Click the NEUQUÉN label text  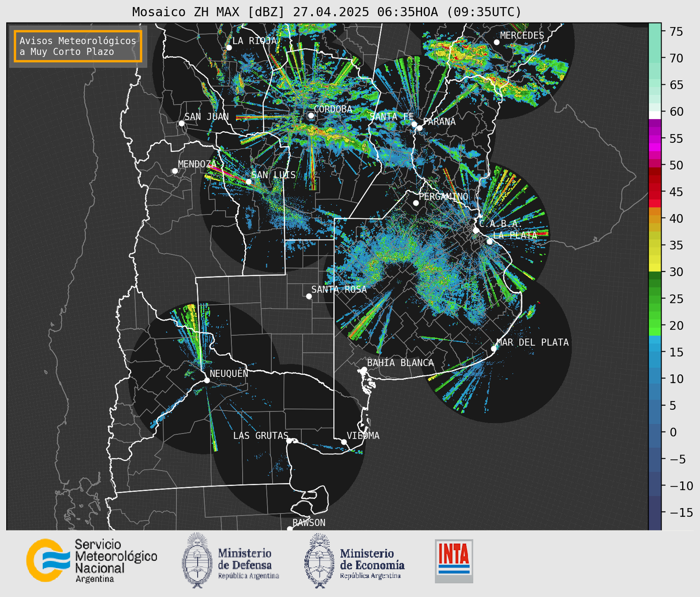point(229,373)
